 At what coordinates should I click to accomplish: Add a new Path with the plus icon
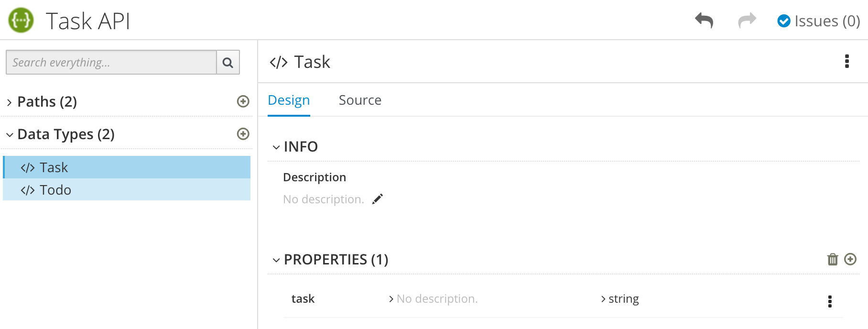pos(244,101)
